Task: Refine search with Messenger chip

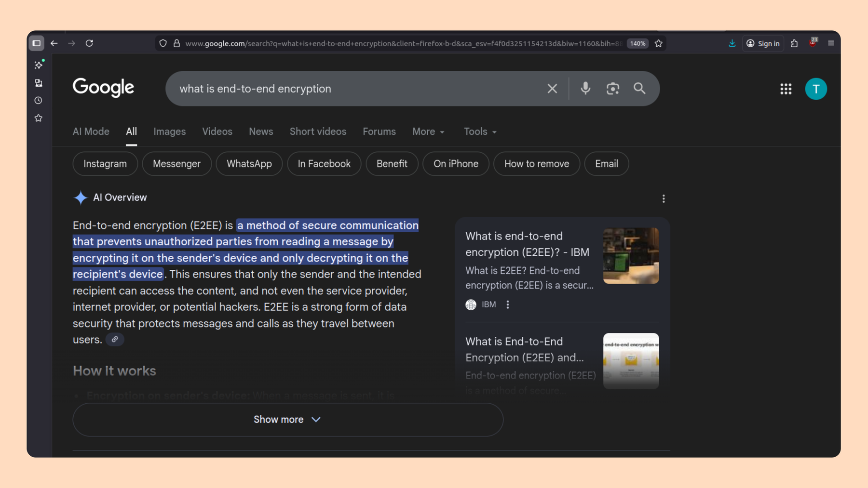Action: click(176, 164)
